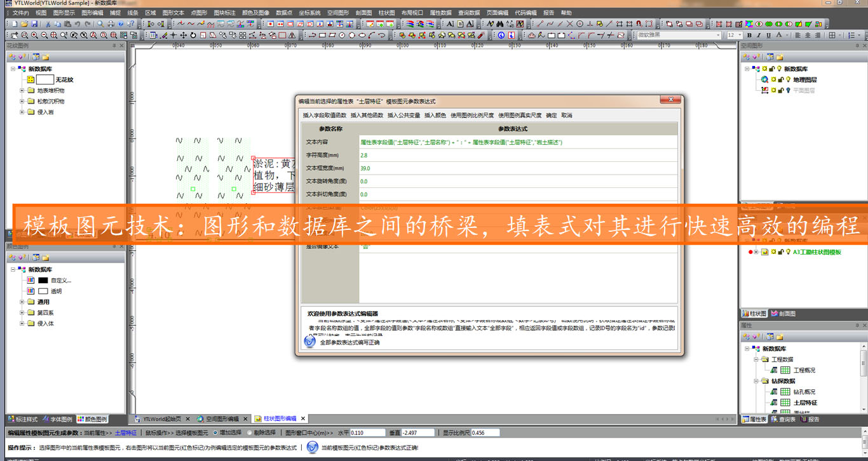Screen dimensions: 868x461
Task: Click 取消 to cancel the dialog
Action: coord(567,116)
